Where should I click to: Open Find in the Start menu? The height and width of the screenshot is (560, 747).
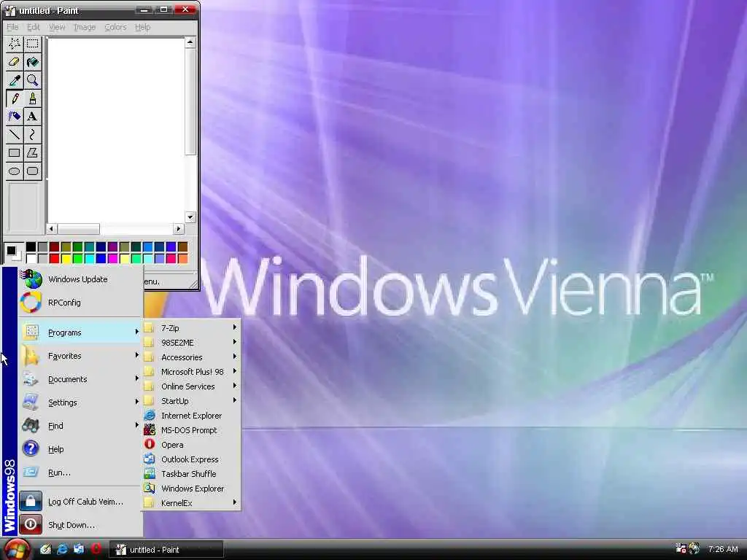click(x=80, y=426)
